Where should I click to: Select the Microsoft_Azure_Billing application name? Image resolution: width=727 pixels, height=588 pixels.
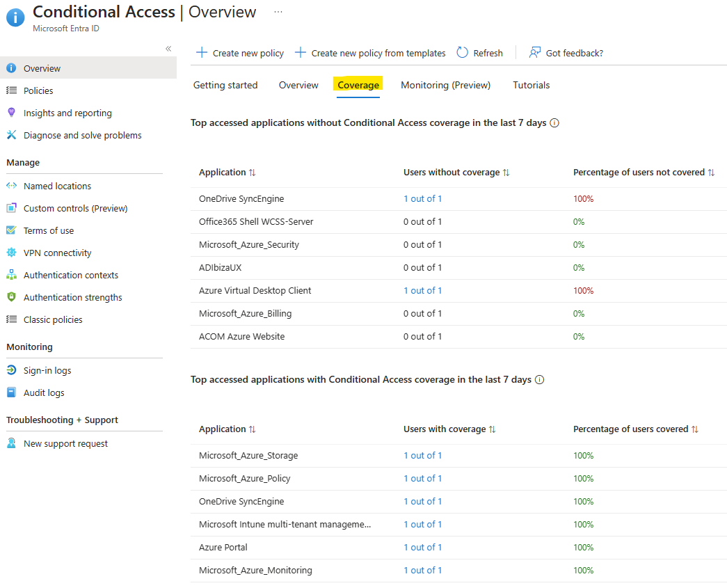[x=246, y=314]
